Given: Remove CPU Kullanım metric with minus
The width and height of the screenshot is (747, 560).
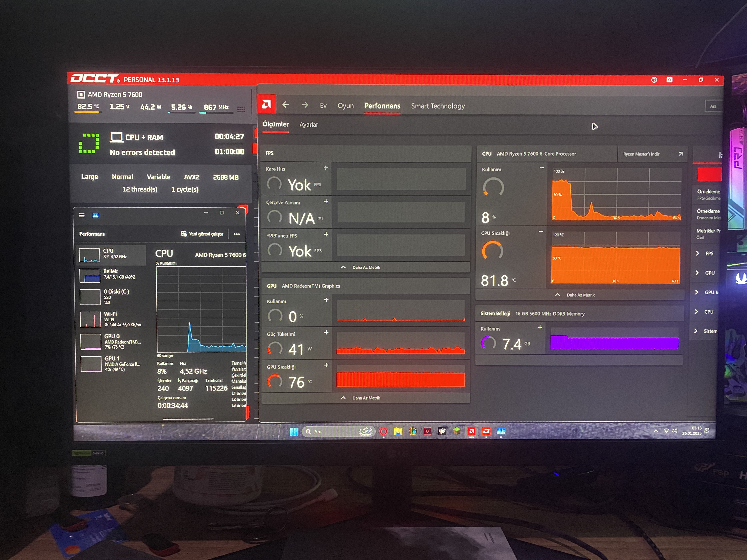Looking at the screenshot, I should (542, 168).
